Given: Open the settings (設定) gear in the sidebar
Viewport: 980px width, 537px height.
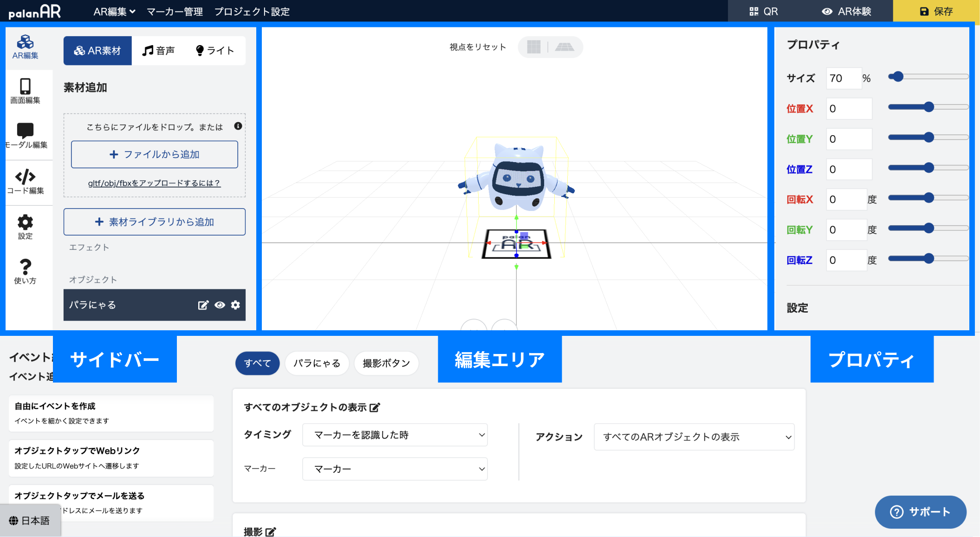Looking at the screenshot, I should point(25,227).
